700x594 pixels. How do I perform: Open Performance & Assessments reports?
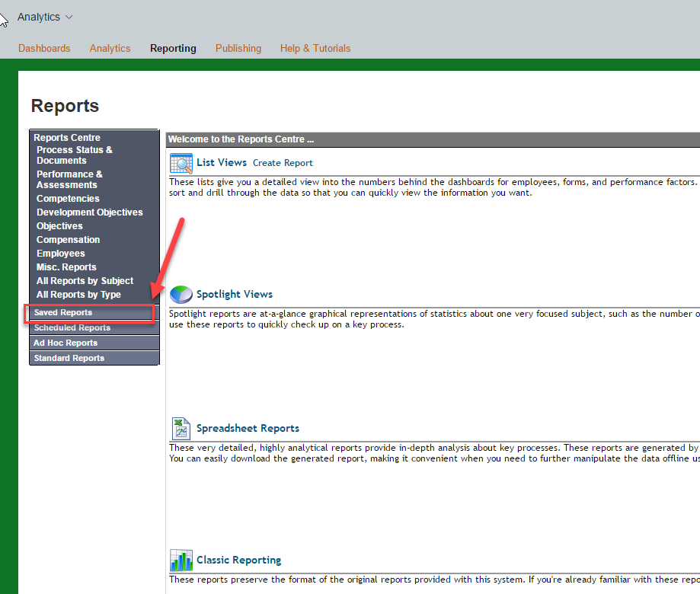click(69, 180)
